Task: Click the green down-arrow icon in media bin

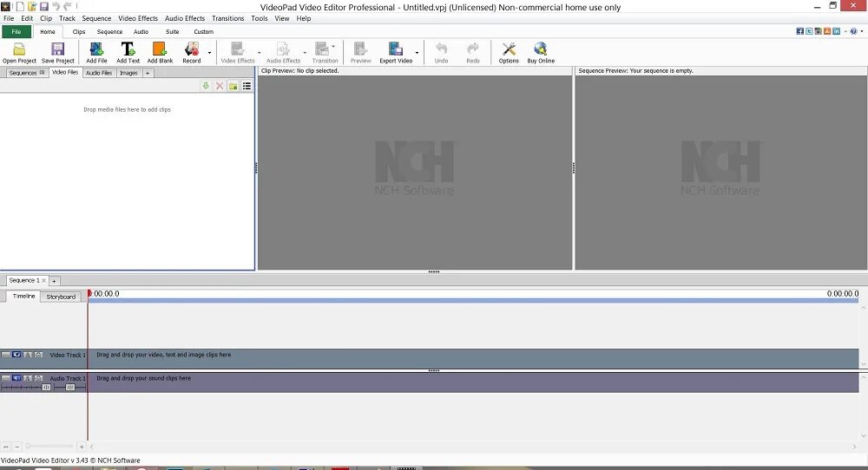Action: tap(206, 86)
